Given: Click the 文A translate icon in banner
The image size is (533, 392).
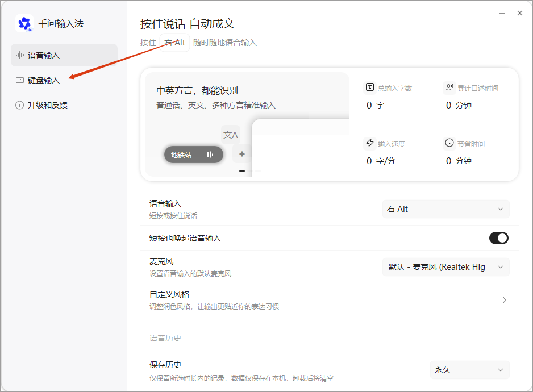Looking at the screenshot, I should click(x=231, y=135).
